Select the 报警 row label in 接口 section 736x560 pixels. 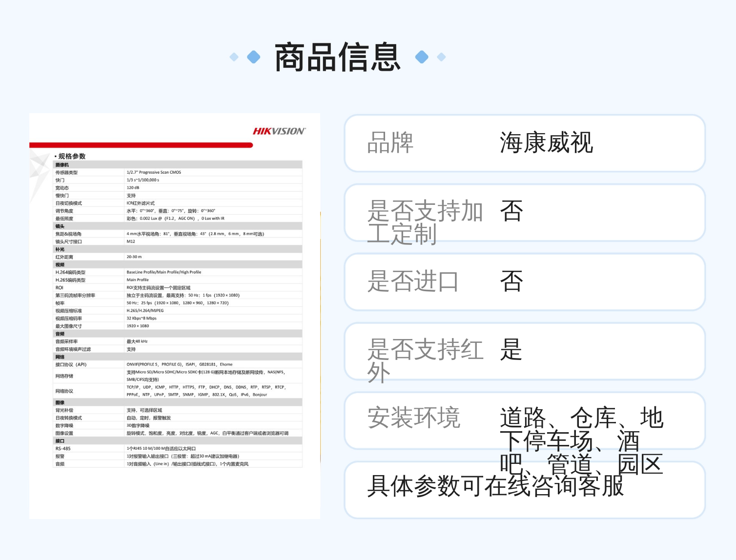click(60, 457)
